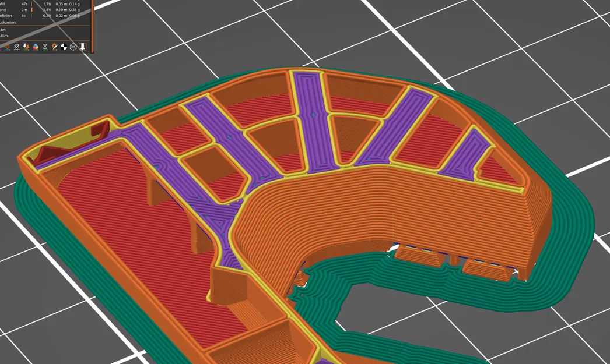
Task: Click the '0.31 g' weight value
Action: (x=75, y=10)
